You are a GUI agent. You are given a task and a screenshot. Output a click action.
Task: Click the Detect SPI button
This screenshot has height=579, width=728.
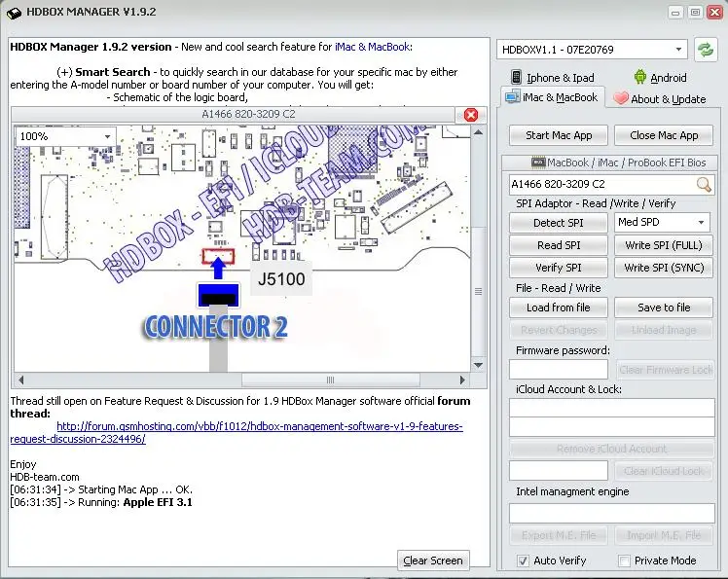[559, 223]
